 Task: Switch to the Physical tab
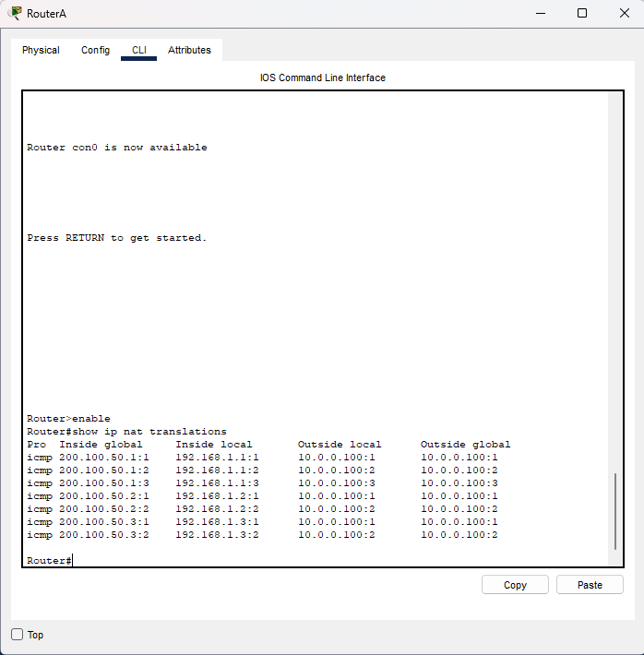tap(41, 50)
